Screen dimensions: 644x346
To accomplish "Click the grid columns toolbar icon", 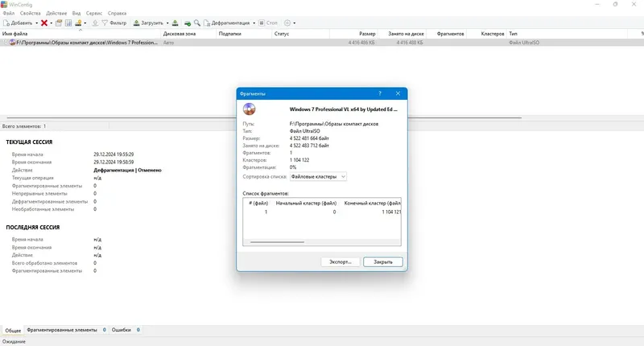I will pos(68,23).
